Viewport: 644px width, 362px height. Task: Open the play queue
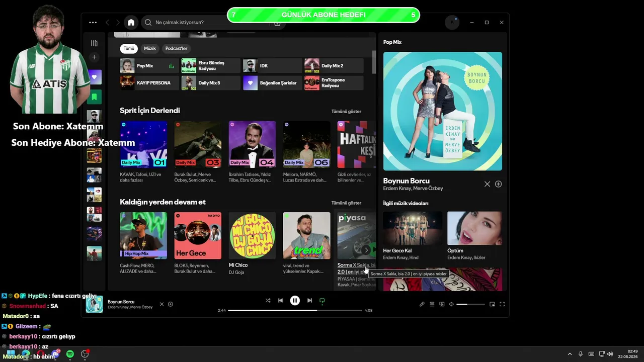click(x=432, y=304)
